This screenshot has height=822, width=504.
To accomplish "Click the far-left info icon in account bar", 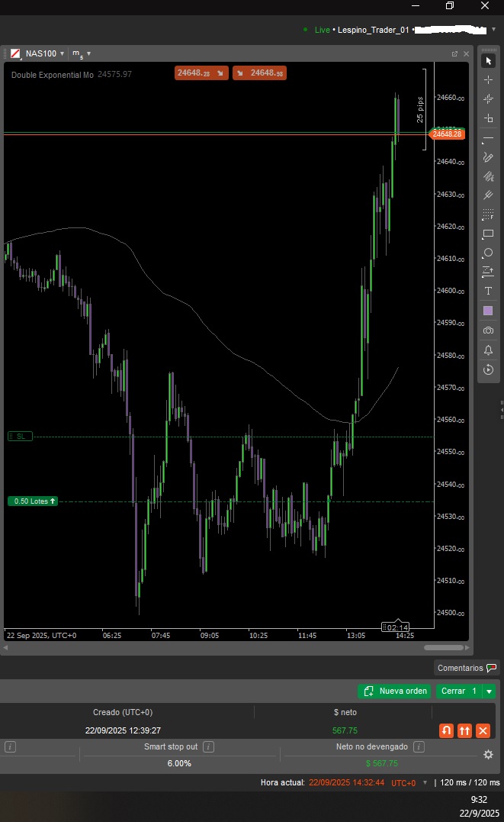I will pyautogui.click(x=10, y=746).
